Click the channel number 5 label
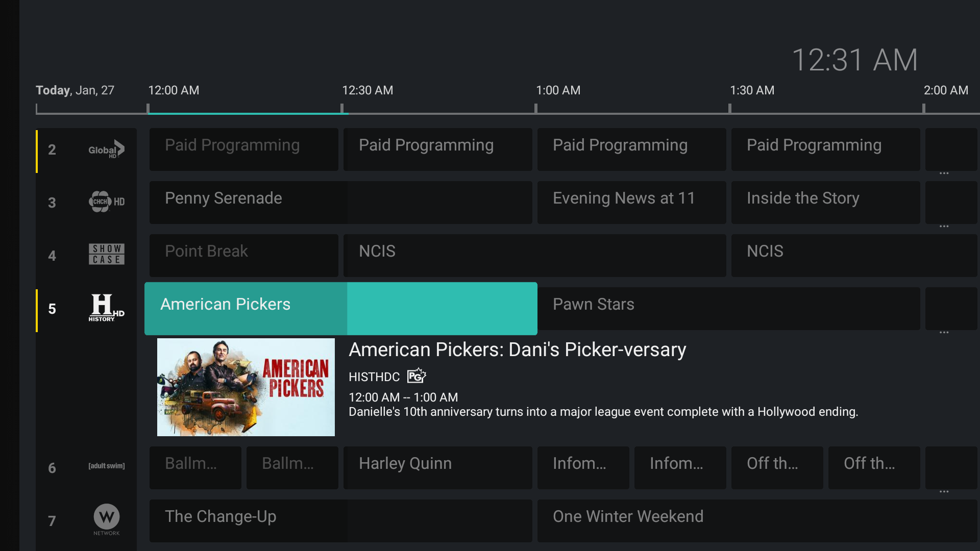The image size is (980, 551). (52, 309)
